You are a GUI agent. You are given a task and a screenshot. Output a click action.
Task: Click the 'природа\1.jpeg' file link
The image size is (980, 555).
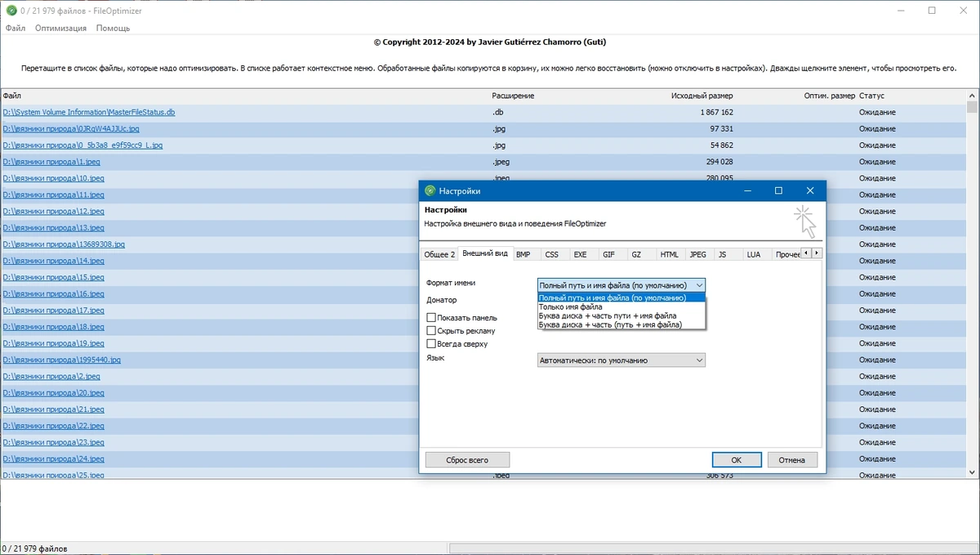[x=51, y=162]
